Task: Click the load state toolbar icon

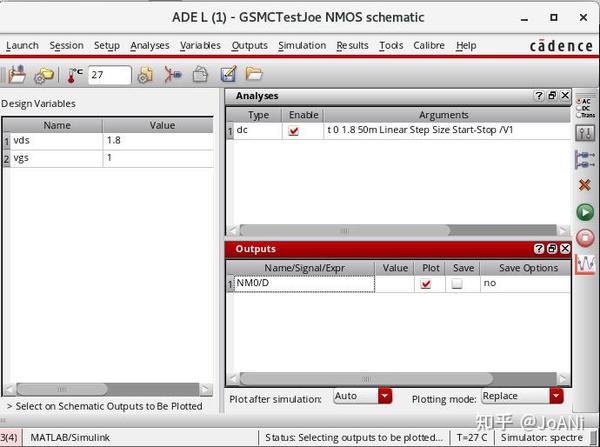Action: tap(17, 74)
